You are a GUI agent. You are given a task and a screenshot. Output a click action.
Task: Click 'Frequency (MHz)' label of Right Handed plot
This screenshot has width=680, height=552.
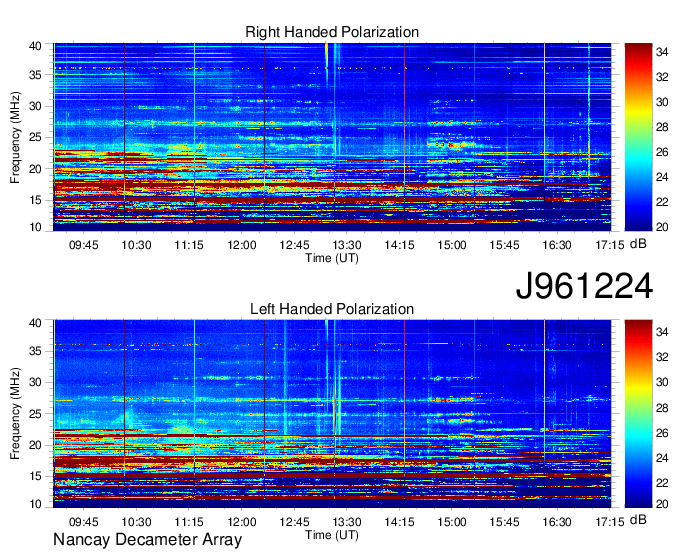coord(15,137)
